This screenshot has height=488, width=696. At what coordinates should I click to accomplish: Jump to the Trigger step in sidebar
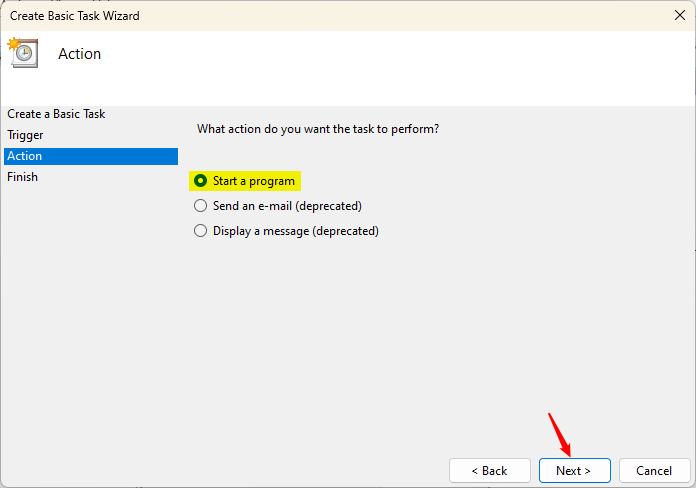pyautogui.click(x=25, y=135)
